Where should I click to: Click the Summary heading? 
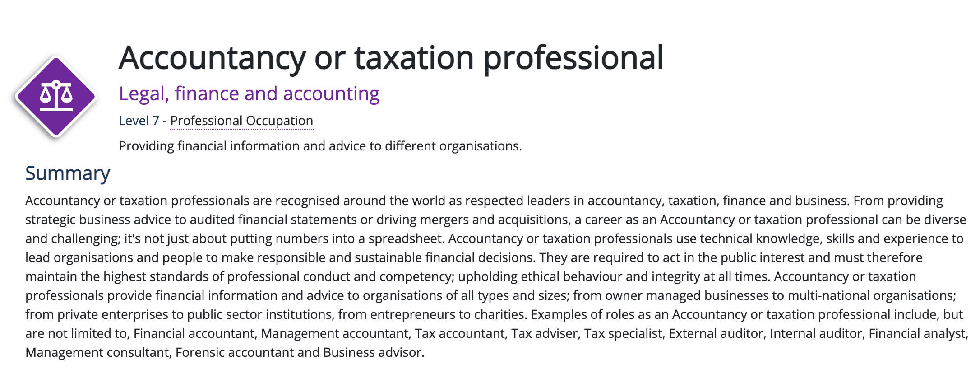click(68, 173)
